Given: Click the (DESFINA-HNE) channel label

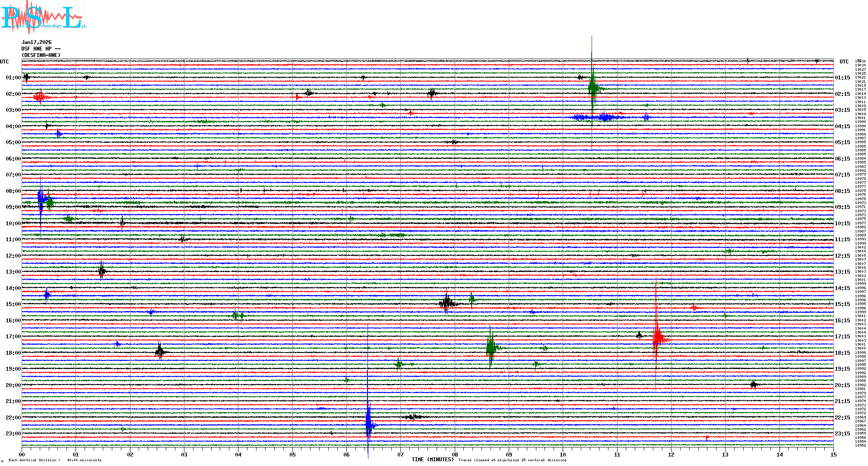Looking at the screenshot, I should 41,55.
